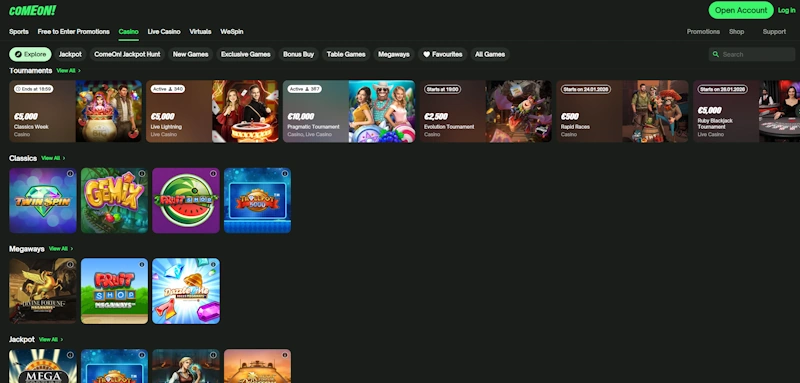The width and height of the screenshot is (800, 383).
Task: Click the search magnifier icon
Action: (x=716, y=54)
